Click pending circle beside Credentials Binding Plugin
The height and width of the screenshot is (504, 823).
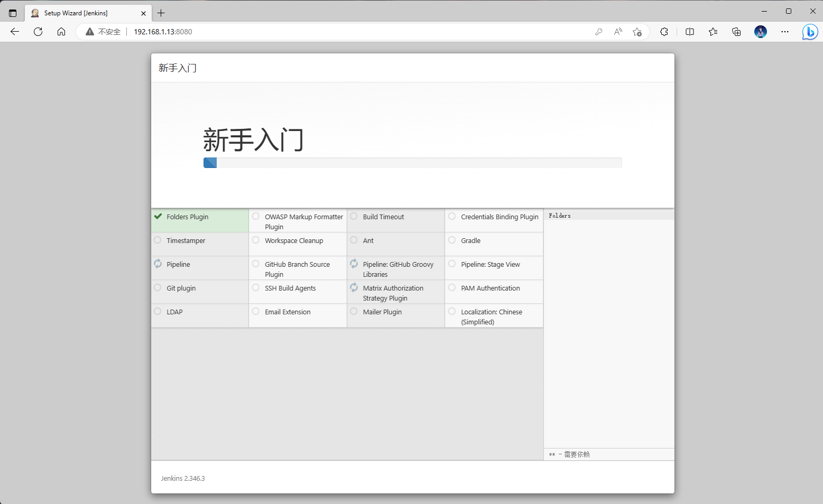click(x=452, y=216)
